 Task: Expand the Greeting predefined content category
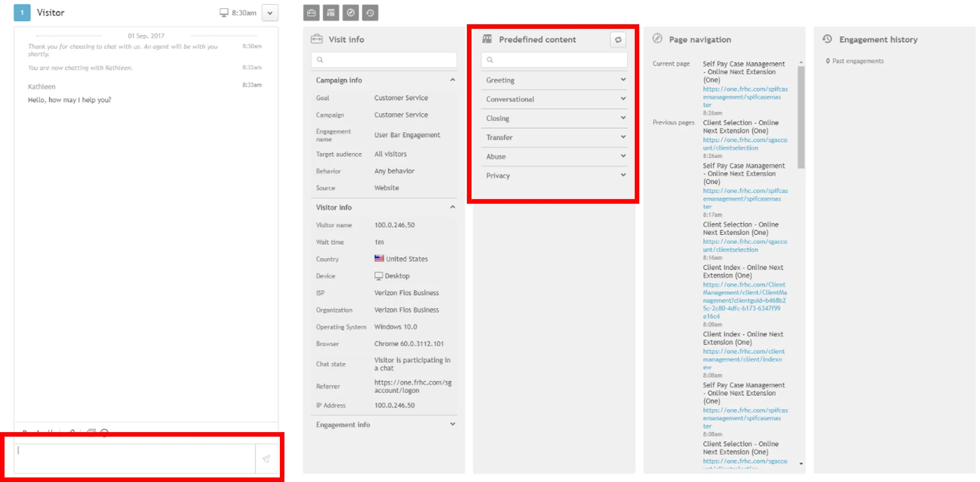click(x=554, y=80)
